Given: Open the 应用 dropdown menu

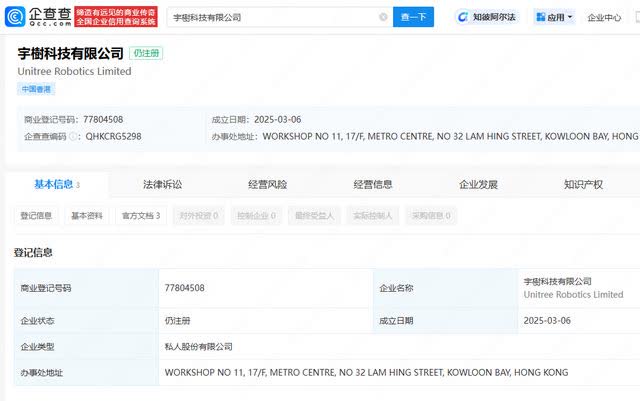Looking at the screenshot, I should pyautogui.click(x=555, y=17).
